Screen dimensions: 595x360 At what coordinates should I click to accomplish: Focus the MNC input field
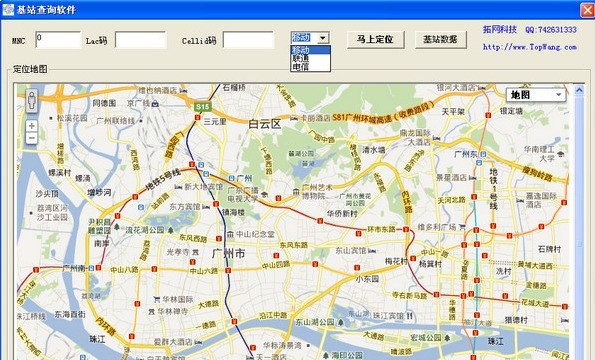[58, 40]
